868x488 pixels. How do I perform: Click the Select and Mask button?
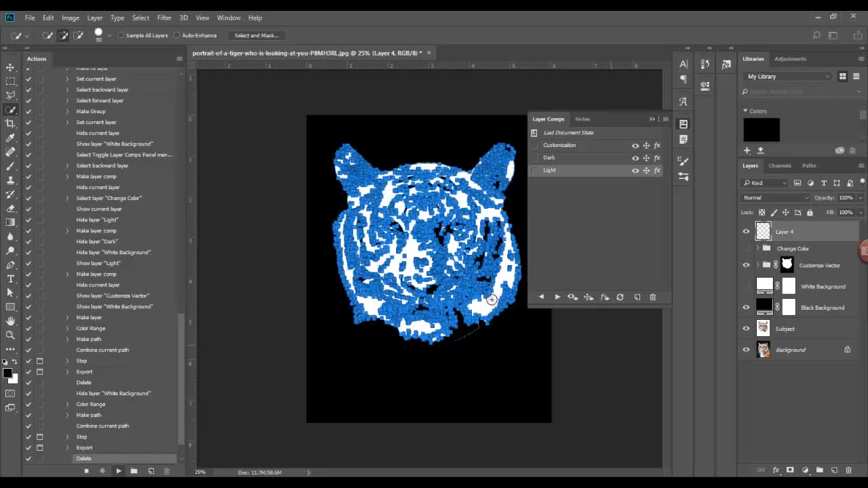256,35
